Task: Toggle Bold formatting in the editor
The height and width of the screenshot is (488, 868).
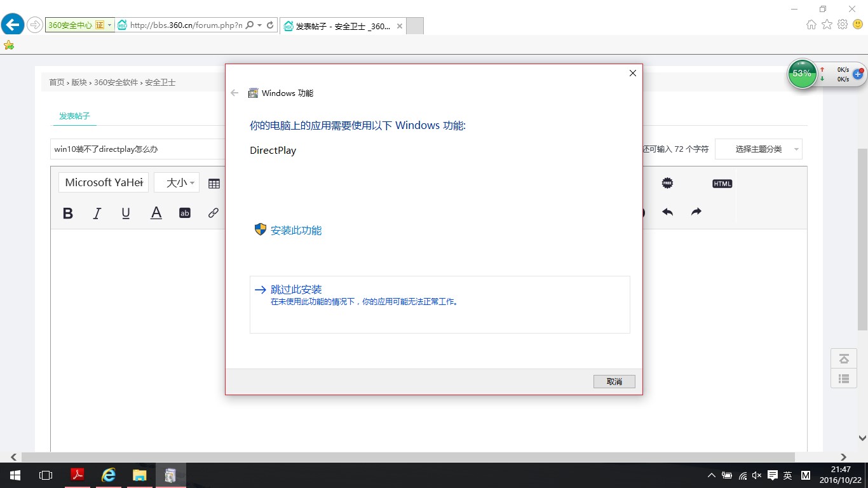Action: coord(68,213)
